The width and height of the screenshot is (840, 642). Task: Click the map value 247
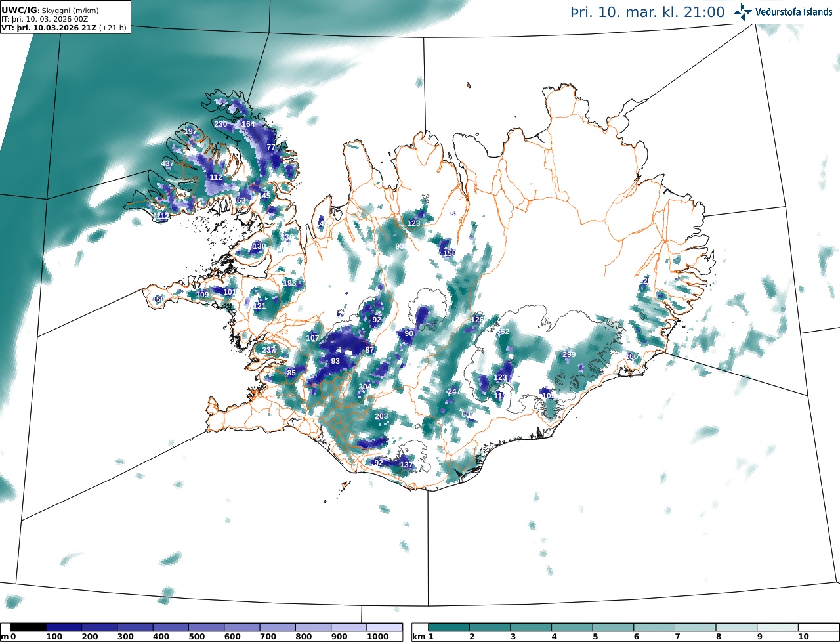[x=453, y=391]
